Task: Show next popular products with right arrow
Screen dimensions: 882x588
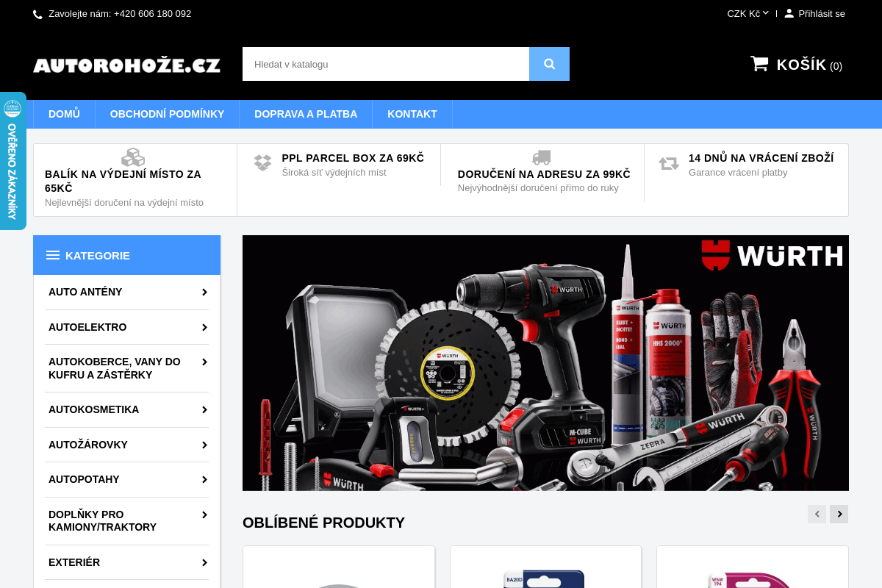Action: pos(839,514)
